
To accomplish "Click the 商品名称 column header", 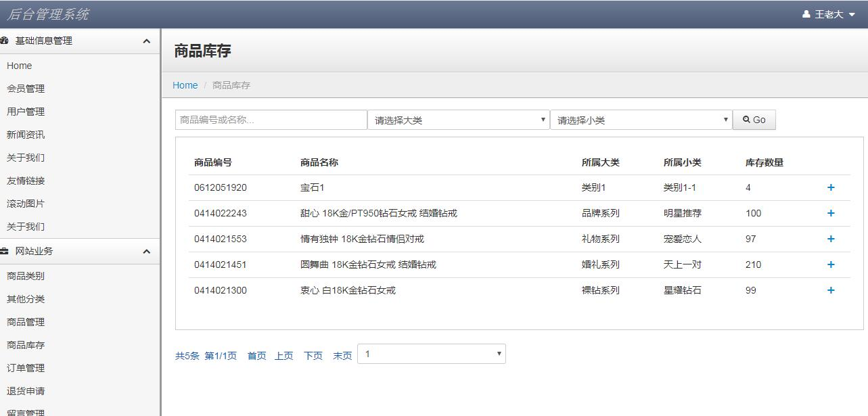I will coord(319,162).
